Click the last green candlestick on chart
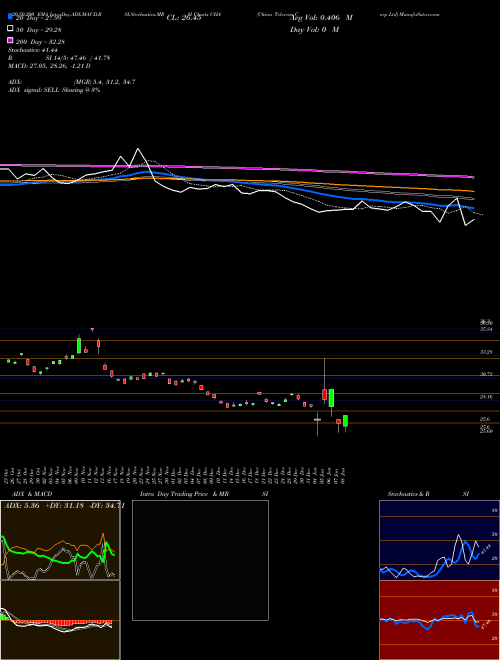 pos(346,421)
